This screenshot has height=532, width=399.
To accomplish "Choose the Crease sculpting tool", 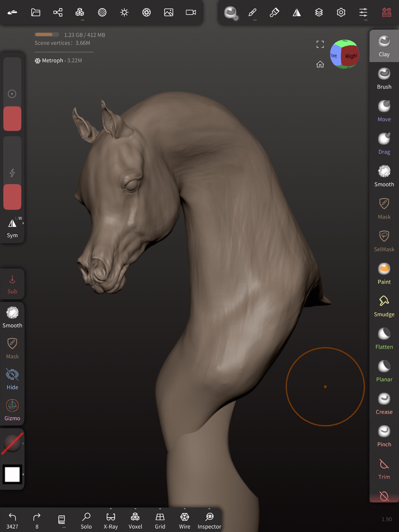I will coord(384,403).
